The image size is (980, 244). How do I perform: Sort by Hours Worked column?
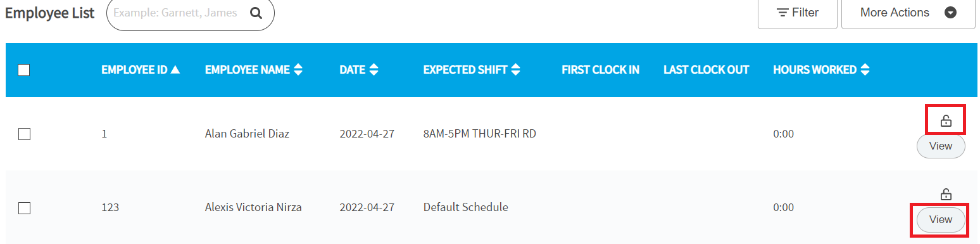pyautogui.click(x=821, y=70)
